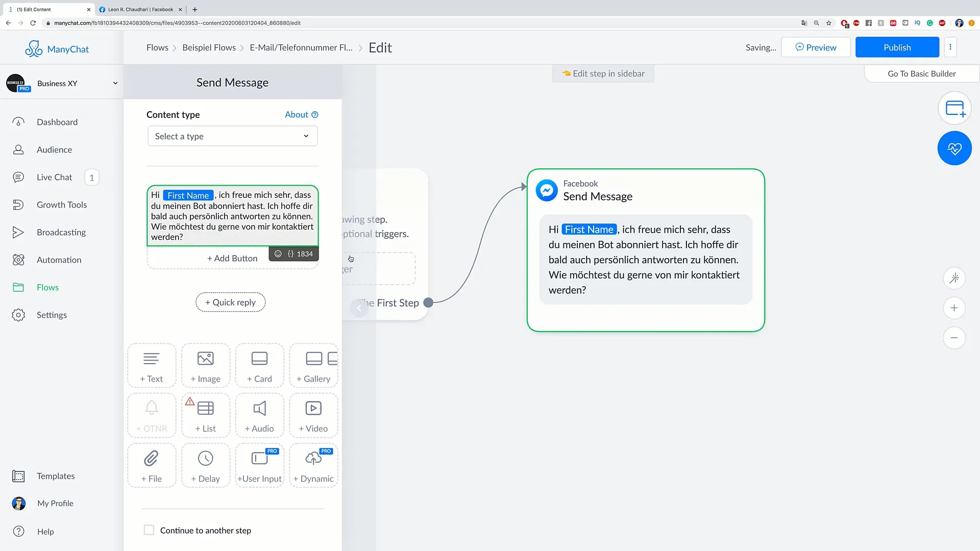
Task: Add an Image block
Action: [x=206, y=365]
